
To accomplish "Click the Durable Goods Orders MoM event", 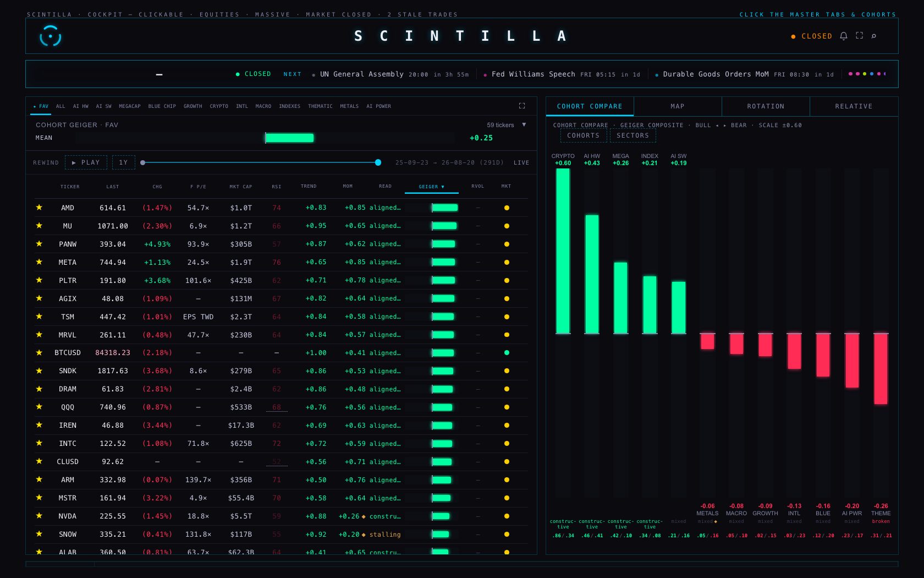I will (744, 74).
